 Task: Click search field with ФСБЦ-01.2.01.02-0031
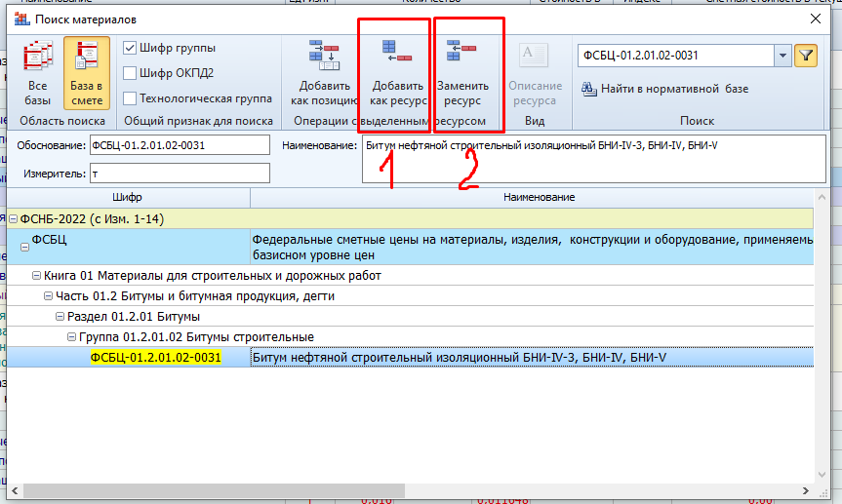click(676, 56)
